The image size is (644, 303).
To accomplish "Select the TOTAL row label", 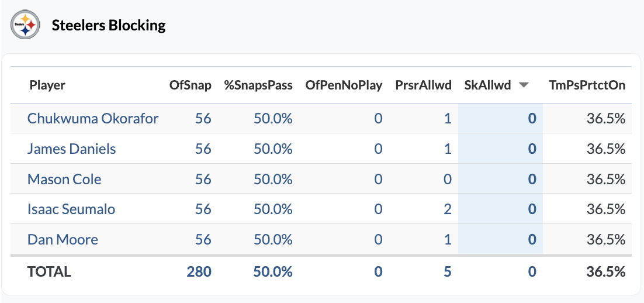I will coord(49,271).
